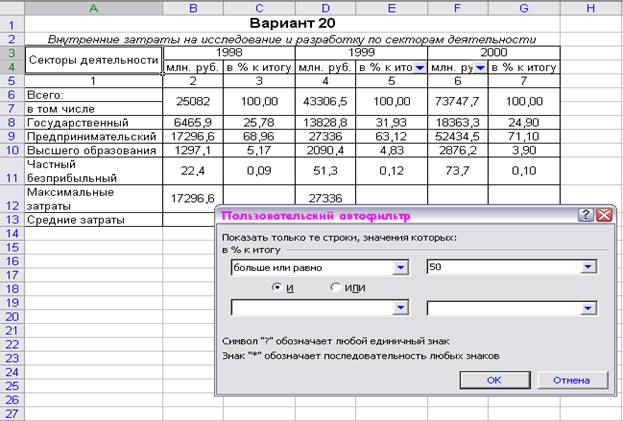This screenshot has height=421, width=623.
Task: Click the 'Средние затраты' row label
Action: pyautogui.click(x=93, y=220)
